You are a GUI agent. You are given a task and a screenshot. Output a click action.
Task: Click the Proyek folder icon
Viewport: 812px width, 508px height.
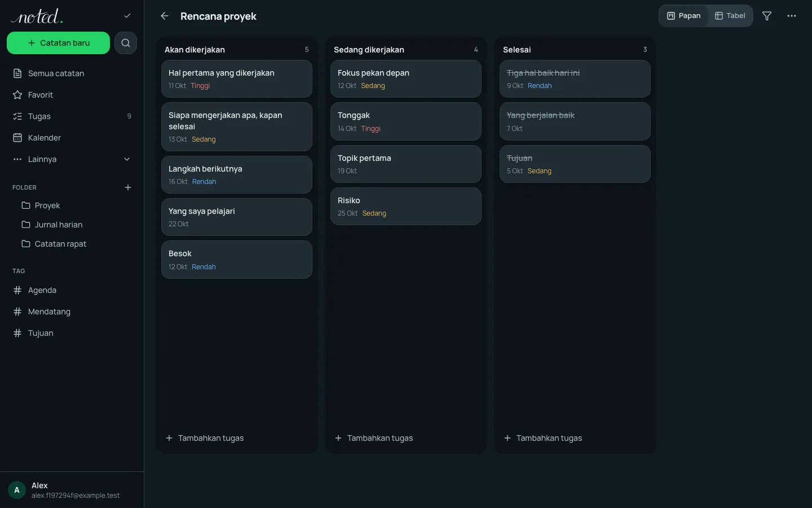coord(26,205)
